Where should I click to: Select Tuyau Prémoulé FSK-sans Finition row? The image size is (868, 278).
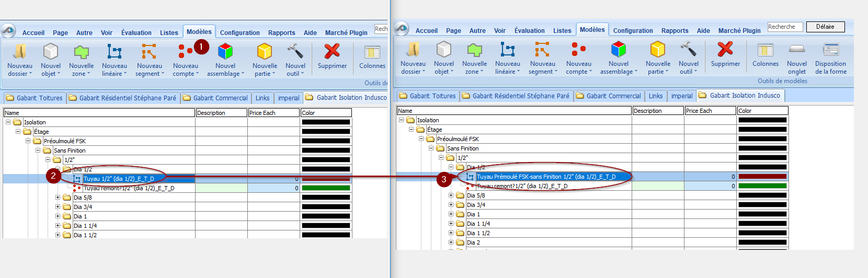pos(546,177)
